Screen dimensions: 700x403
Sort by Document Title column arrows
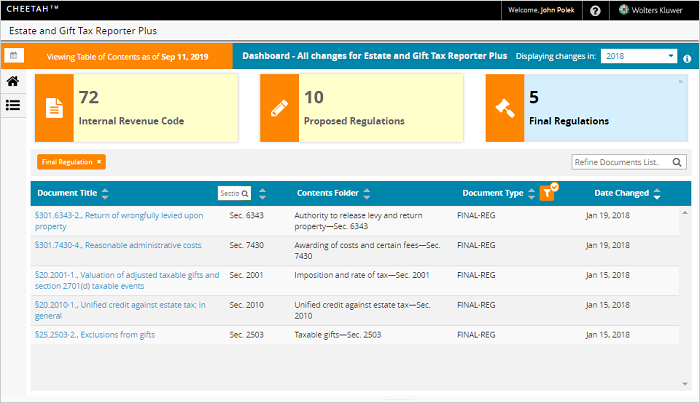click(x=106, y=193)
